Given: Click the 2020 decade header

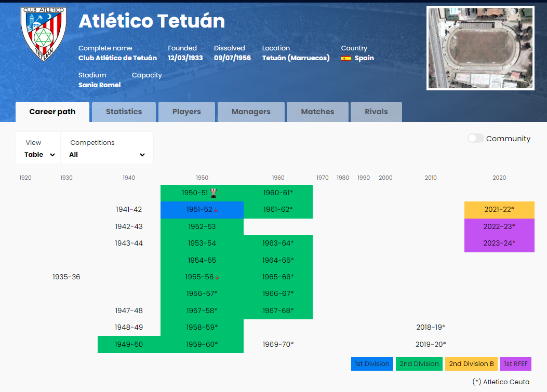Looking at the screenshot, I should [x=499, y=178].
